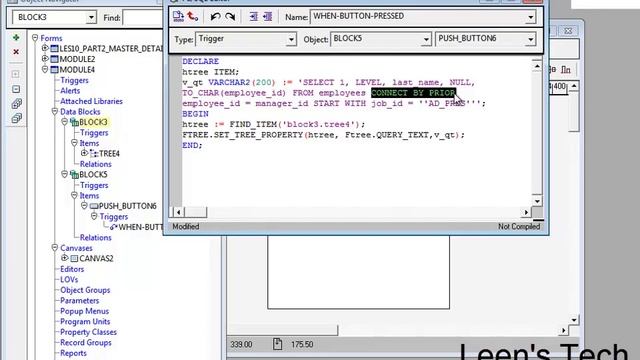Click the Expand All icon in navigator sidebar
640x360 pixels.
point(16,104)
